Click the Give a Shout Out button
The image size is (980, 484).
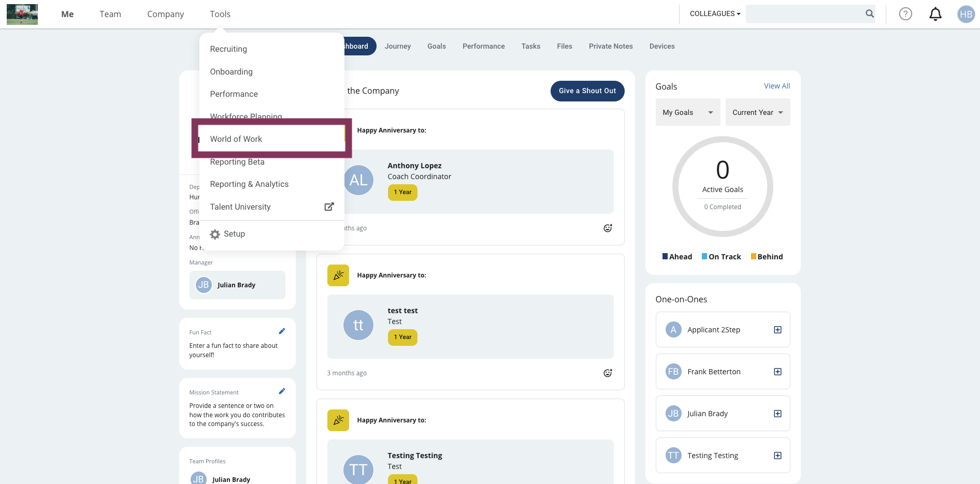[587, 91]
